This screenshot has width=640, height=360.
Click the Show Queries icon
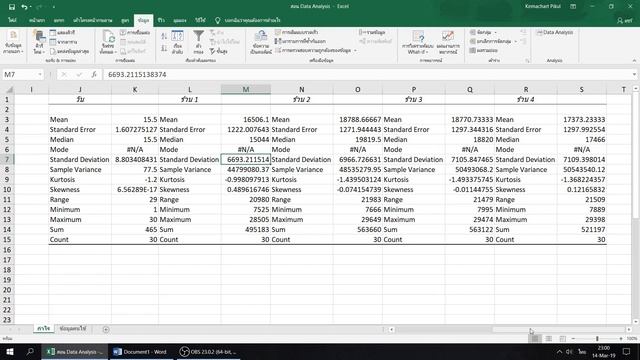[x=53, y=32]
